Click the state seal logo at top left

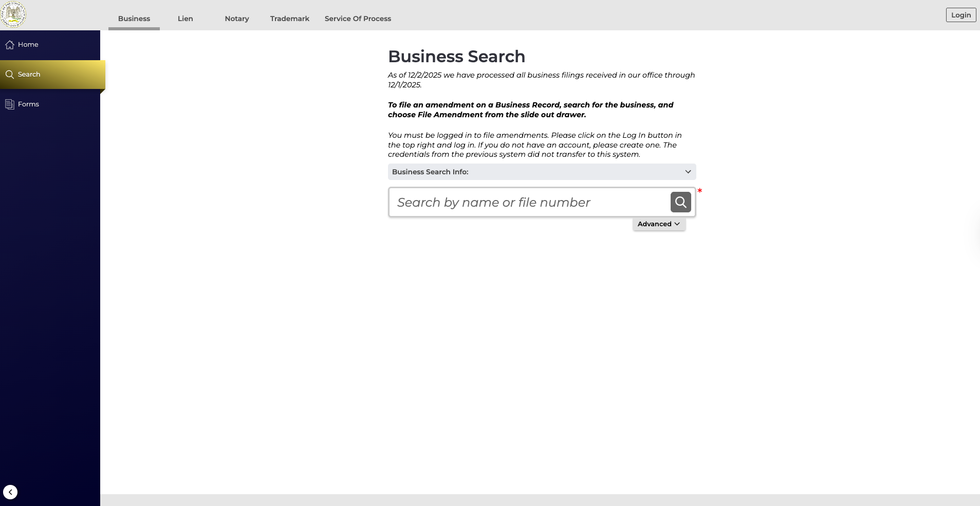(x=14, y=14)
